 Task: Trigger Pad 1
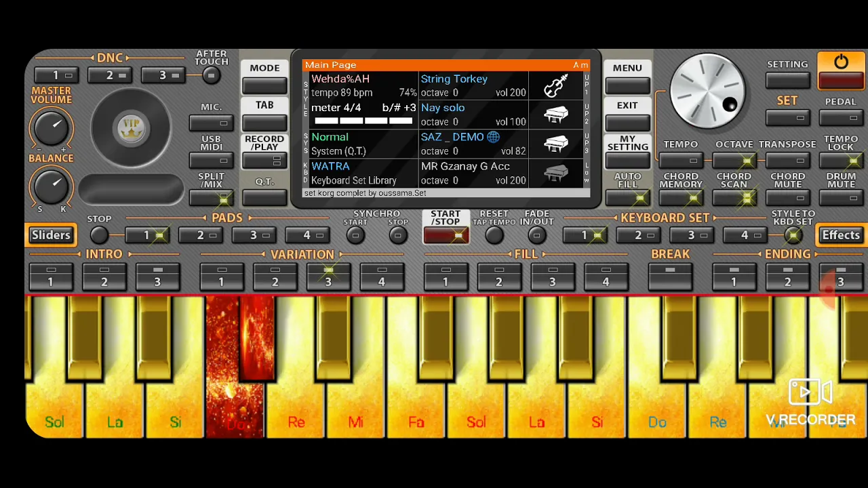point(147,235)
